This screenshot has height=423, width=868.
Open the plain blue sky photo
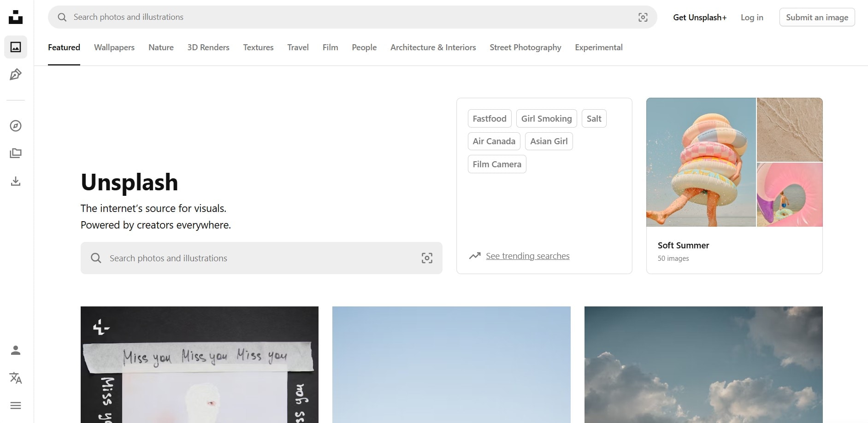(451, 364)
